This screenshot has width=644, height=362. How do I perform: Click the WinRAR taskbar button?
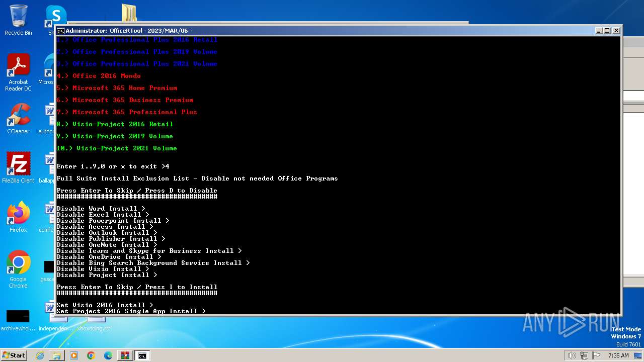[x=125, y=355]
